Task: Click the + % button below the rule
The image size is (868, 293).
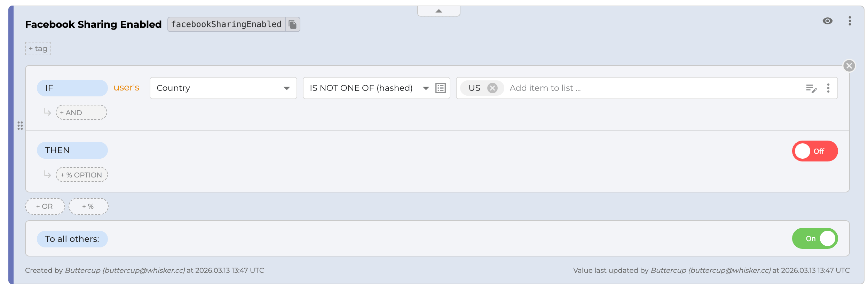Action: pyautogui.click(x=88, y=206)
